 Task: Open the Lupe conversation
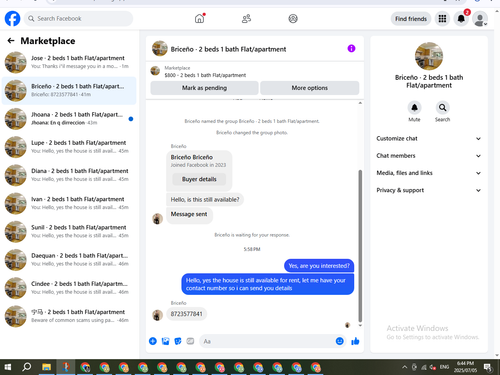pyautogui.click(x=69, y=147)
